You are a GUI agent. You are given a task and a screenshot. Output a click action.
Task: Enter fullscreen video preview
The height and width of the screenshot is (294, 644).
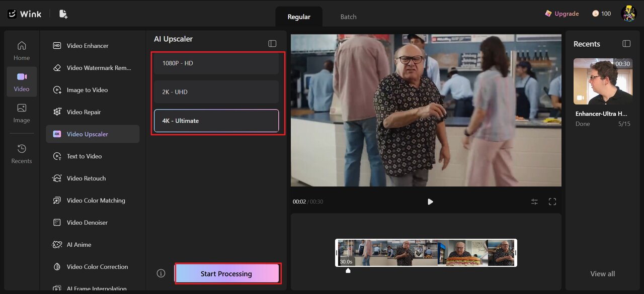(552, 202)
